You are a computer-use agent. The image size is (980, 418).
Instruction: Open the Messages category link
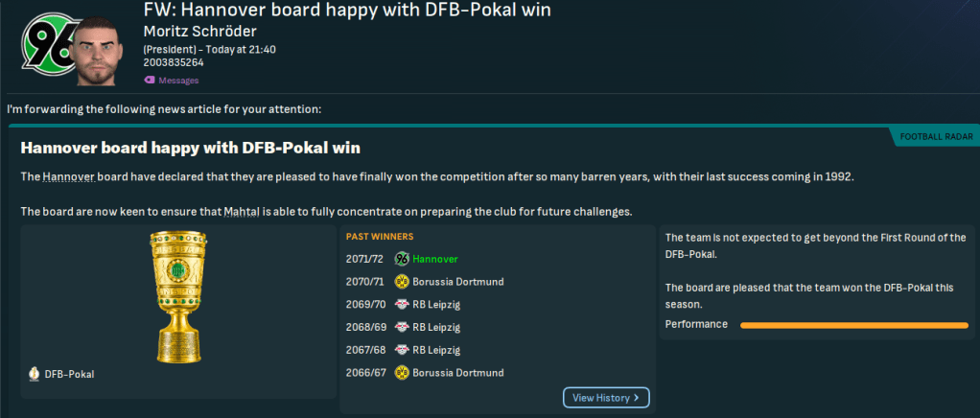[x=178, y=81]
